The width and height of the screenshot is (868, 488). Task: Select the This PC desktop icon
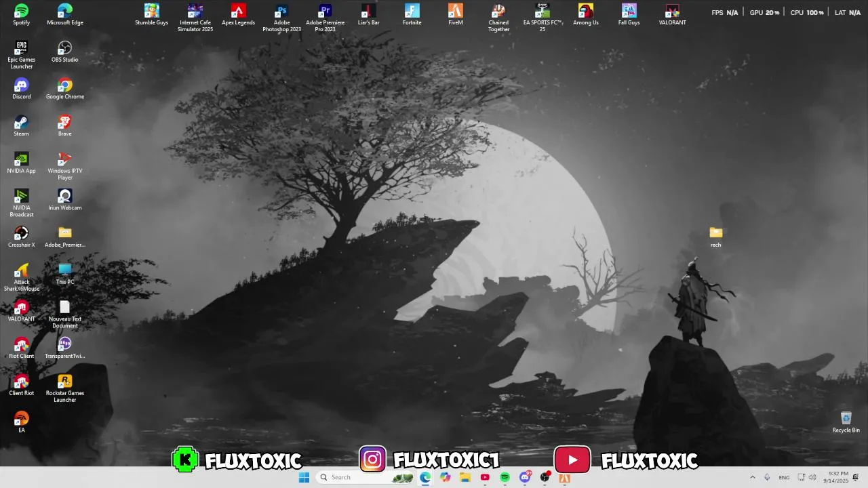pos(65,274)
